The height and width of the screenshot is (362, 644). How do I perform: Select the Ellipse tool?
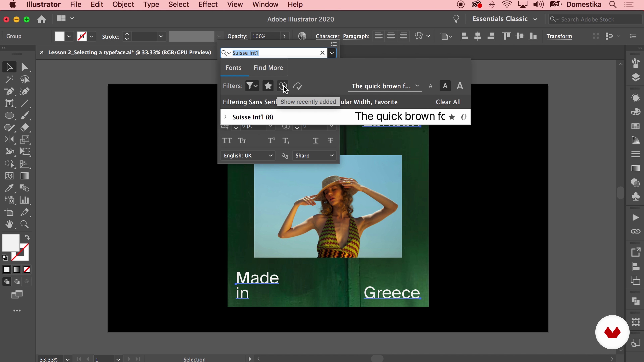coord(9,115)
